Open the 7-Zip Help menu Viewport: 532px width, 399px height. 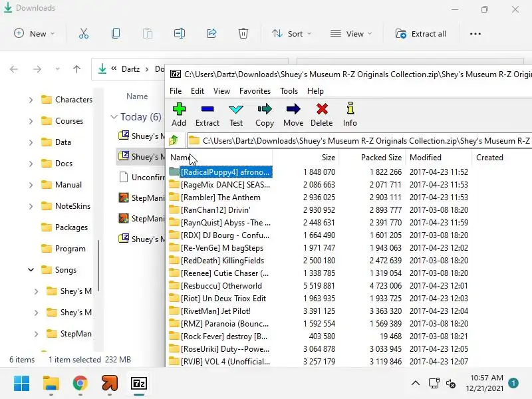(315, 91)
